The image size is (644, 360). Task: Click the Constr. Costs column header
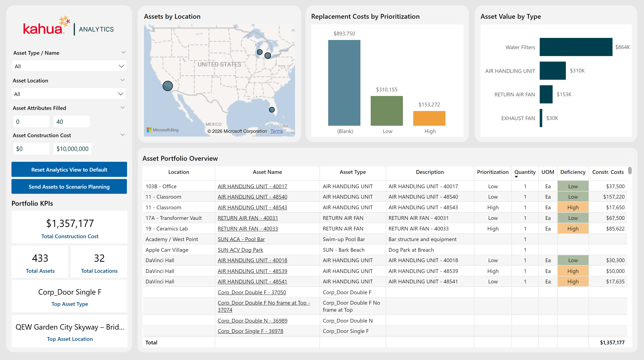click(608, 172)
